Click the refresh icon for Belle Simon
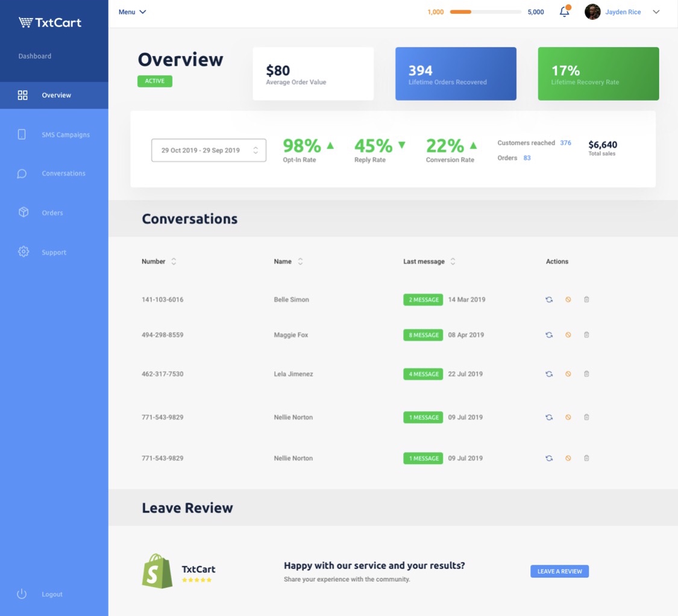Viewport: 678px width, 616px height. [548, 300]
